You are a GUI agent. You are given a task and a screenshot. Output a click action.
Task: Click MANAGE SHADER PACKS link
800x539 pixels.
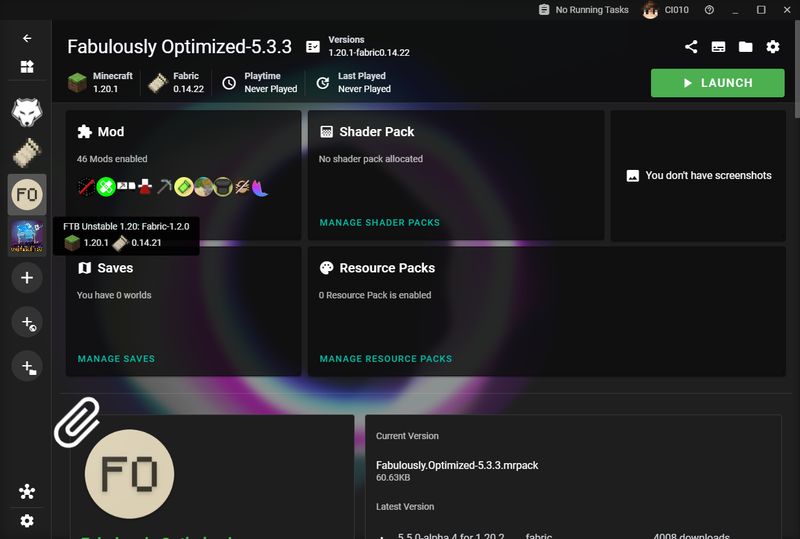[x=380, y=223]
